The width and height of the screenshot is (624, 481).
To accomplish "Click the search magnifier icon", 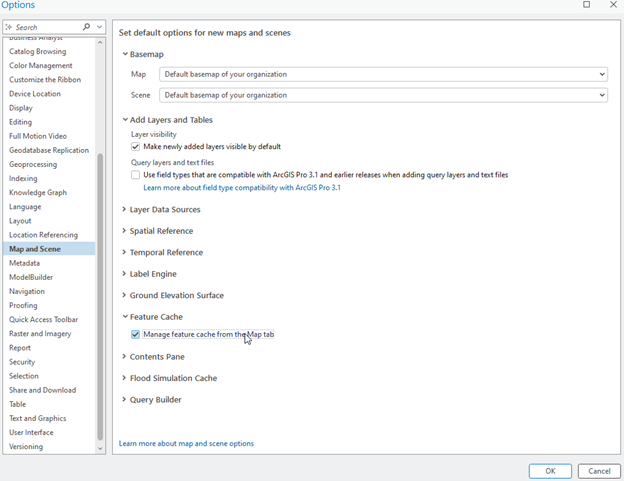I will tap(86, 27).
